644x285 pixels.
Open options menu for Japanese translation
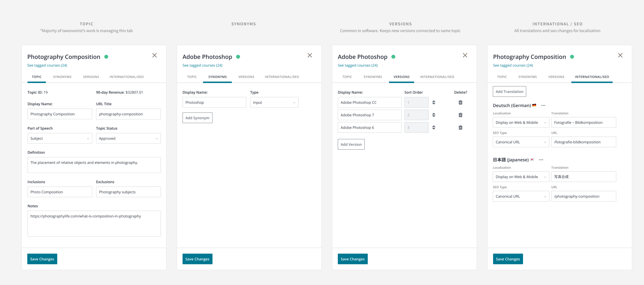[541, 160]
